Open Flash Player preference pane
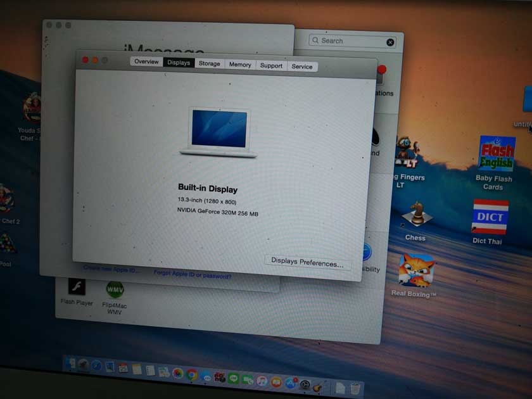The width and height of the screenshot is (532, 399). pos(77,292)
